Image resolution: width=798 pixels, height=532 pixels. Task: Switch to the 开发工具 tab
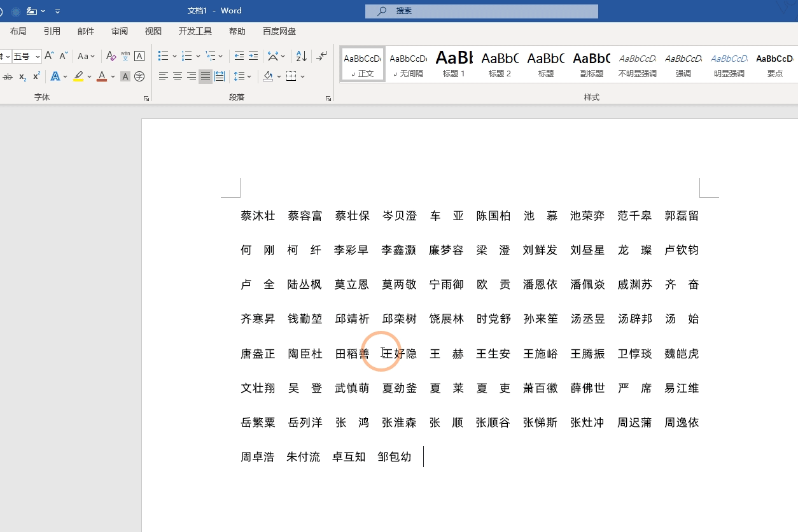click(x=195, y=31)
